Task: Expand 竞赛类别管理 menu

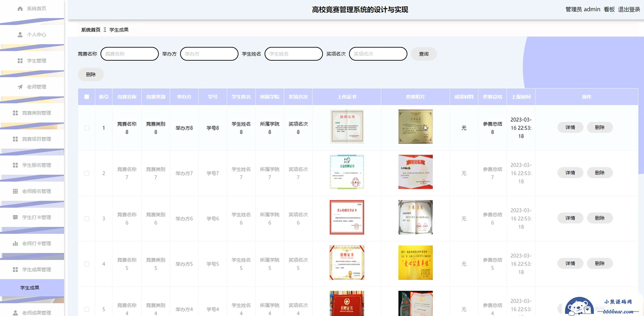Action: [32, 113]
